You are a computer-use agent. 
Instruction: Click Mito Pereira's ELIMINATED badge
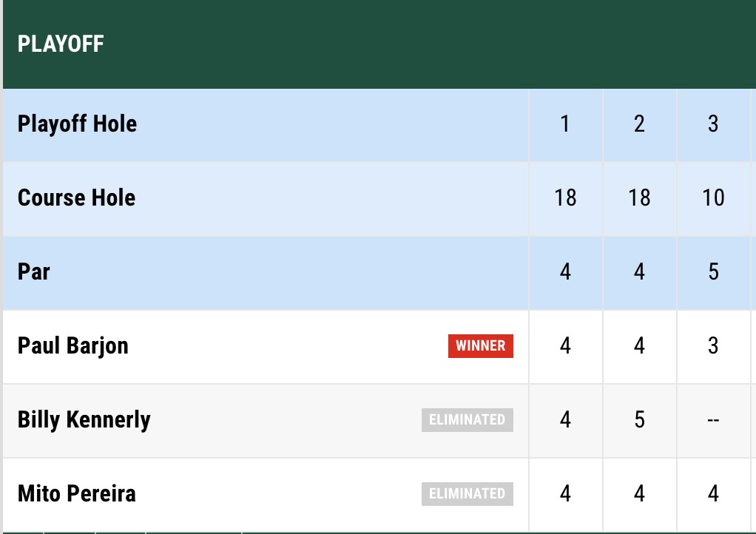[x=468, y=493]
